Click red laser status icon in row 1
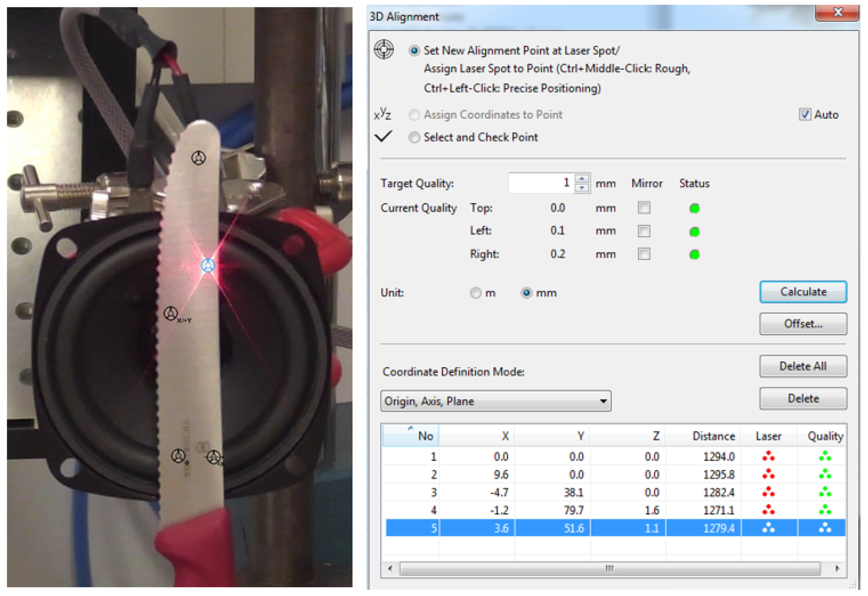The image size is (868, 596). (768, 456)
